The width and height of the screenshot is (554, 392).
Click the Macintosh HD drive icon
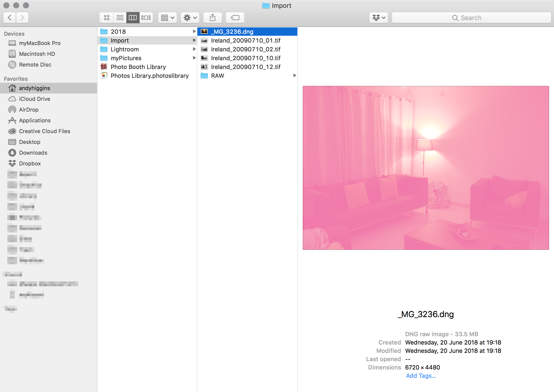(12, 54)
